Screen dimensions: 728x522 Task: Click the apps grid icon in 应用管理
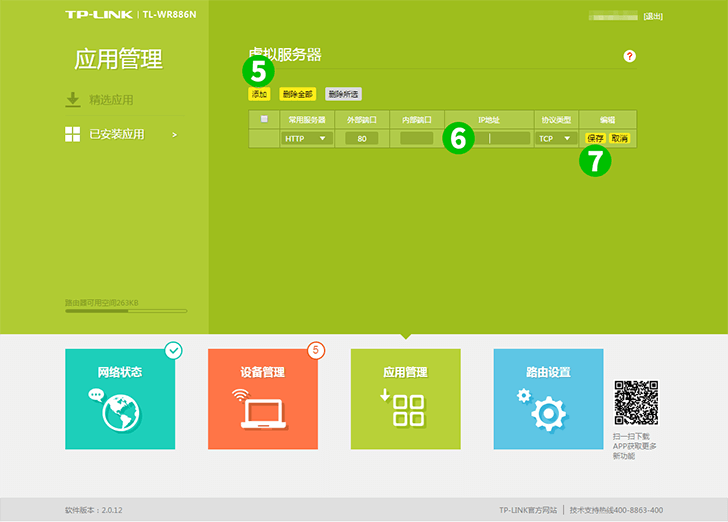[x=409, y=411]
